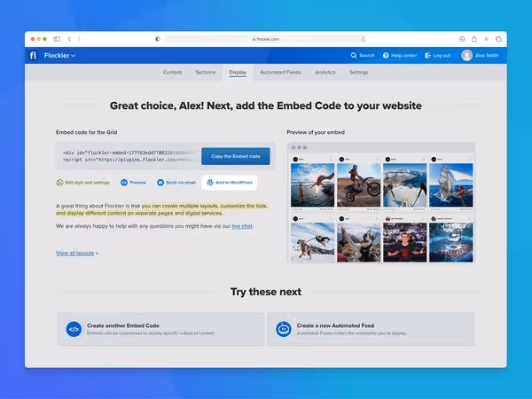
Task: Click the embed code brackets icon
Action: tap(74, 329)
